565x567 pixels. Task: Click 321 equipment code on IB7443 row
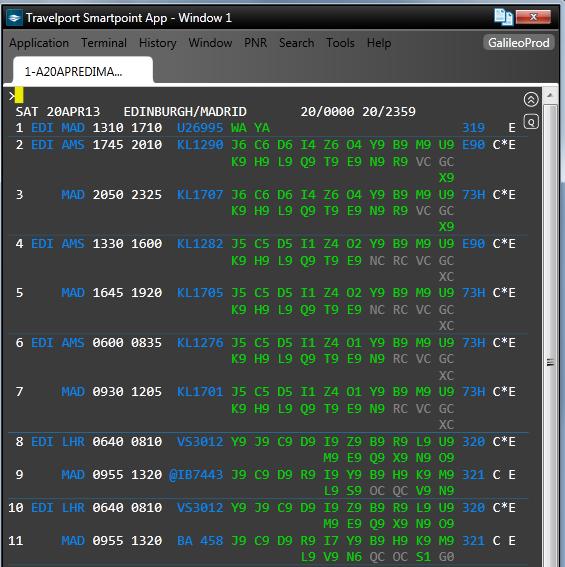tap(474, 474)
